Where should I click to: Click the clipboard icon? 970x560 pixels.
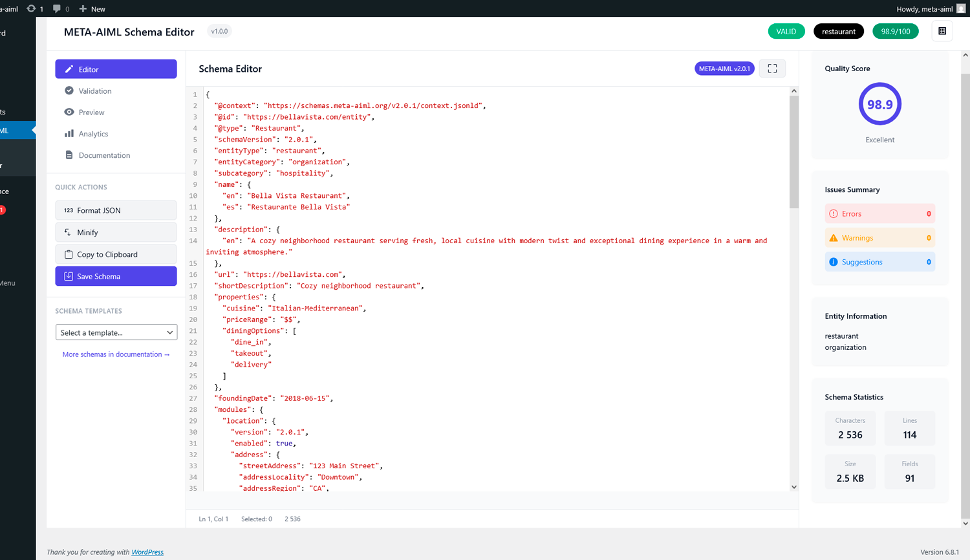(x=69, y=254)
